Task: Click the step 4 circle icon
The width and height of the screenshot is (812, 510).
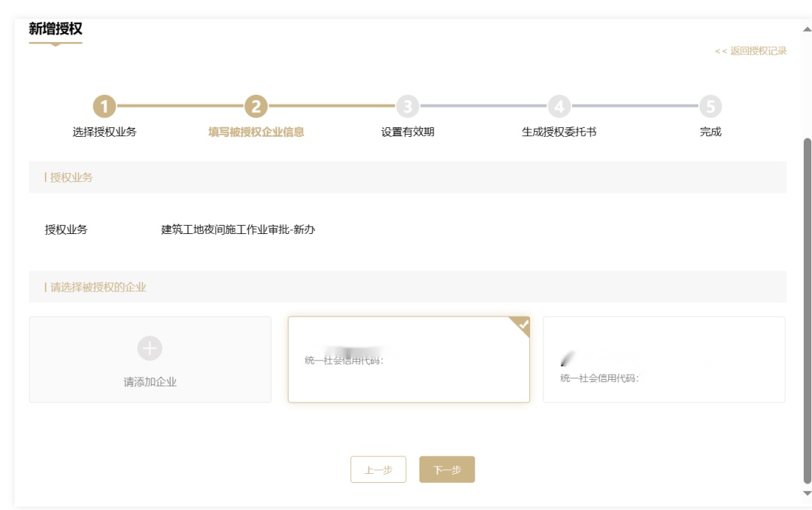Action: click(x=559, y=107)
